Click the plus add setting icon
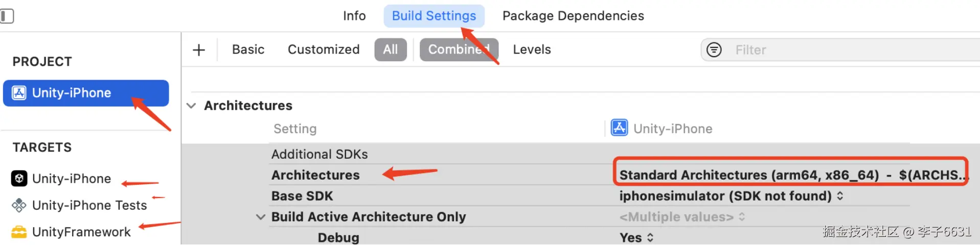 [x=199, y=50]
